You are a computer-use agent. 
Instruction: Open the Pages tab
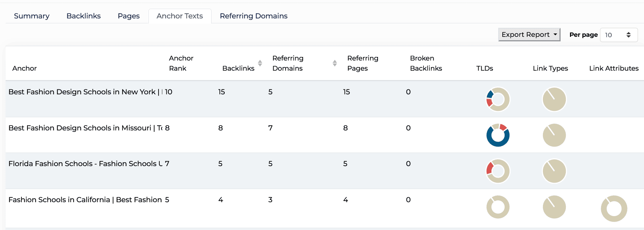[x=128, y=16]
